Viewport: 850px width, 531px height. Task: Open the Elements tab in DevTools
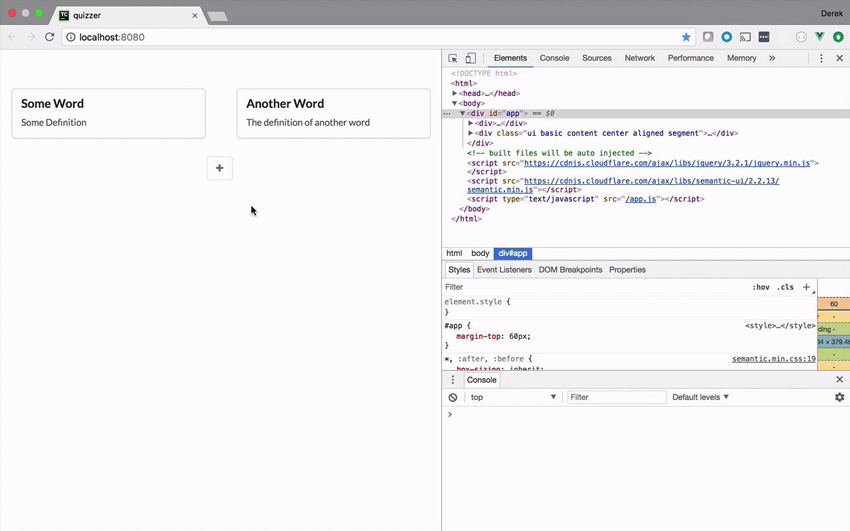pyautogui.click(x=510, y=58)
